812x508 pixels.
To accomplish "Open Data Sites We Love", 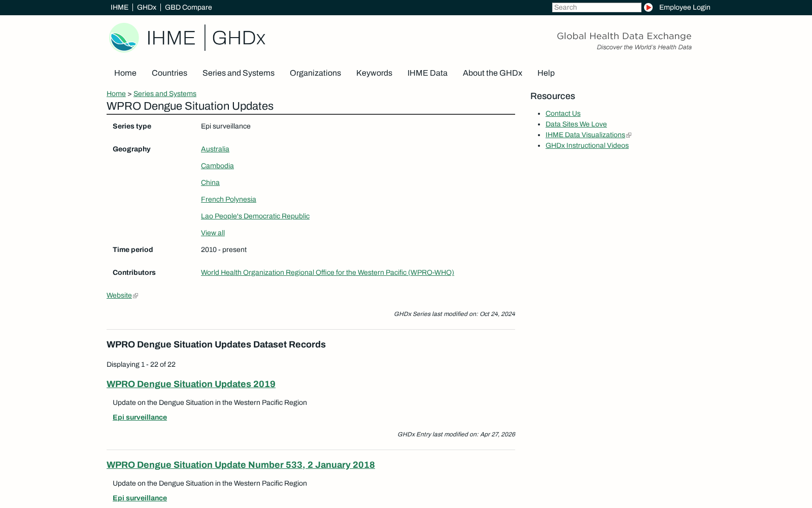I will [576, 124].
